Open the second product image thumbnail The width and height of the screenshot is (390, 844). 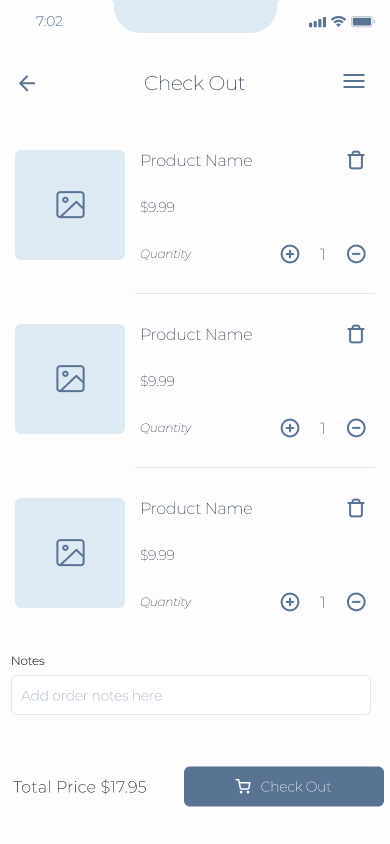point(70,379)
